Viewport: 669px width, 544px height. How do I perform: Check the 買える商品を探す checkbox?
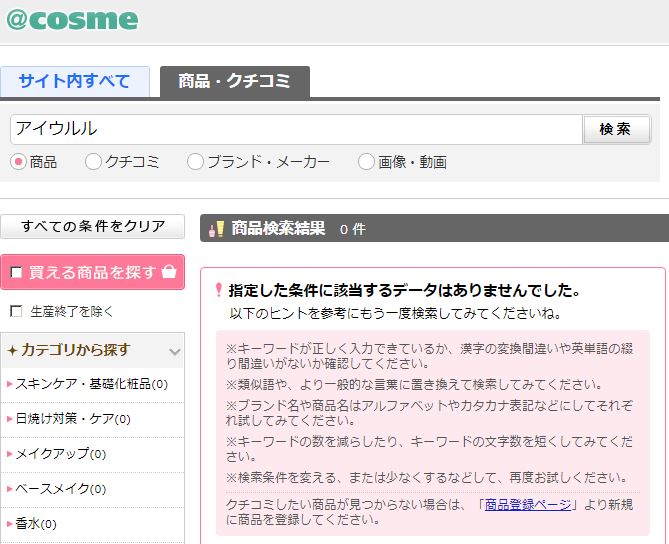16,272
